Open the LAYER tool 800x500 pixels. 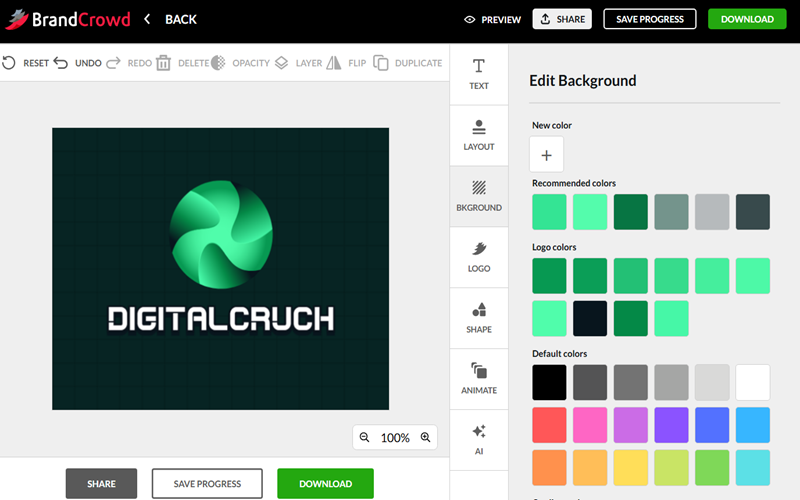tap(298, 63)
